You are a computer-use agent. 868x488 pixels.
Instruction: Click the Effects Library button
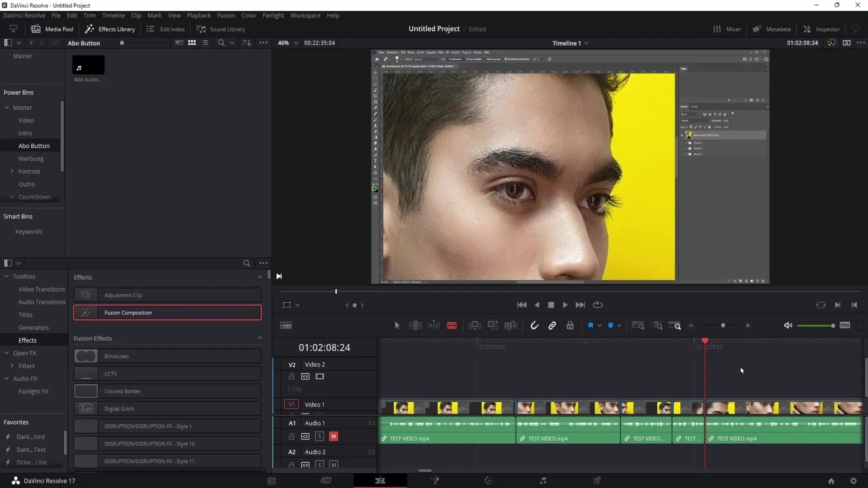[110, 28]
